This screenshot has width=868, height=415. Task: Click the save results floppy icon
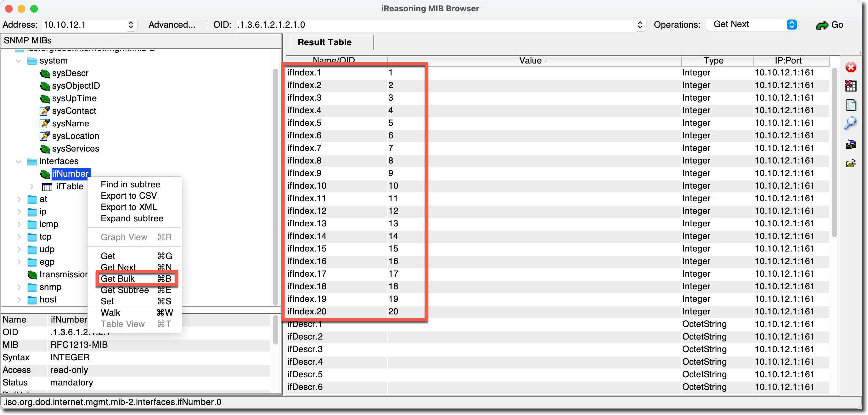[x=850, y=145]
